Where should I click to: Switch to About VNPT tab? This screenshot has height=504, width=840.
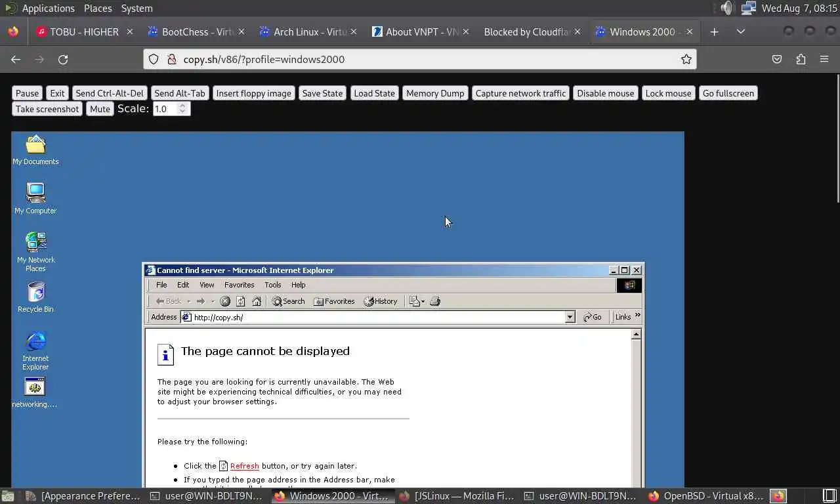[x=420, y=31]
